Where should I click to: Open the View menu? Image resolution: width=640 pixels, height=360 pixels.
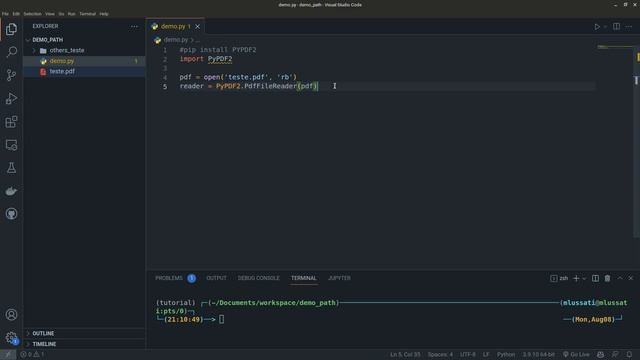click(x=50, y=14)
